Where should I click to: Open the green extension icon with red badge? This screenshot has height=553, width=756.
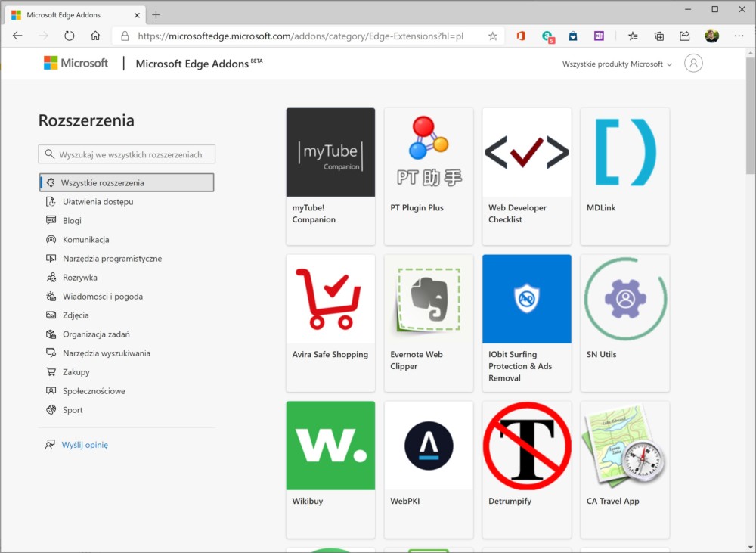[x=547, y=36]
